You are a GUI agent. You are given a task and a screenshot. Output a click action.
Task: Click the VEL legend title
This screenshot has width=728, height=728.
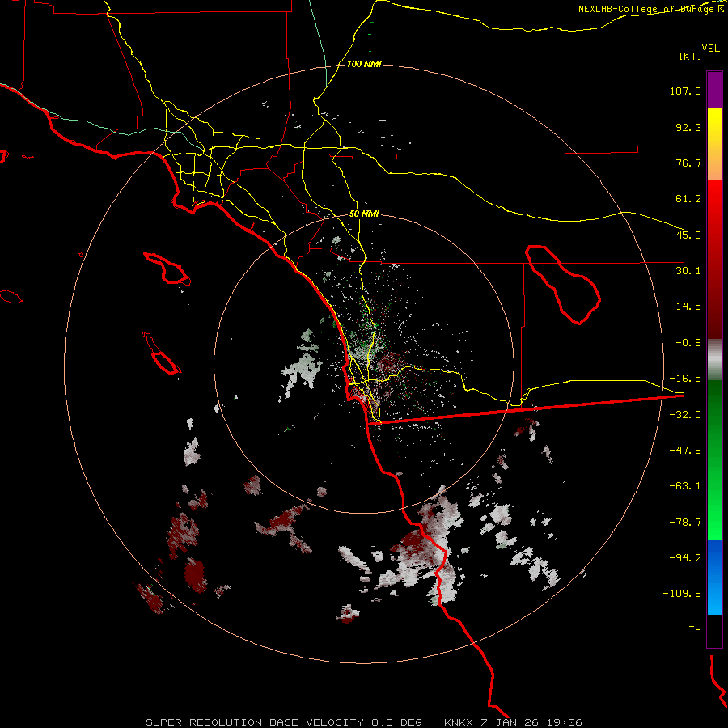click(710, 49)
